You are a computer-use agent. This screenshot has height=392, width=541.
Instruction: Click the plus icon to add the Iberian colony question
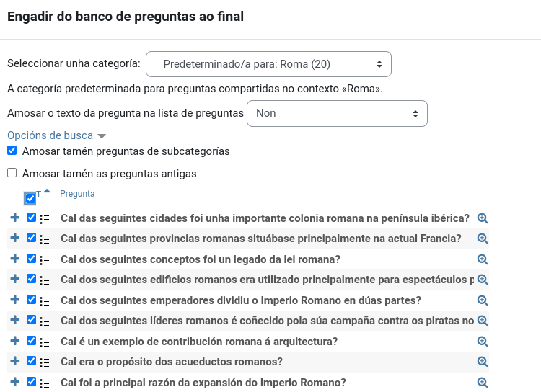14,218
